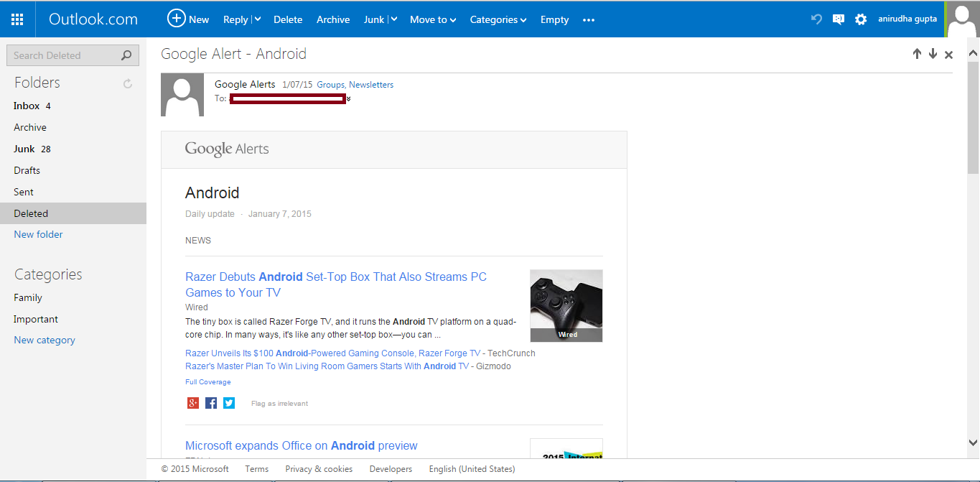Click the Full Coverage link
This screenshot has height=482, width=980.
(208, 382)
